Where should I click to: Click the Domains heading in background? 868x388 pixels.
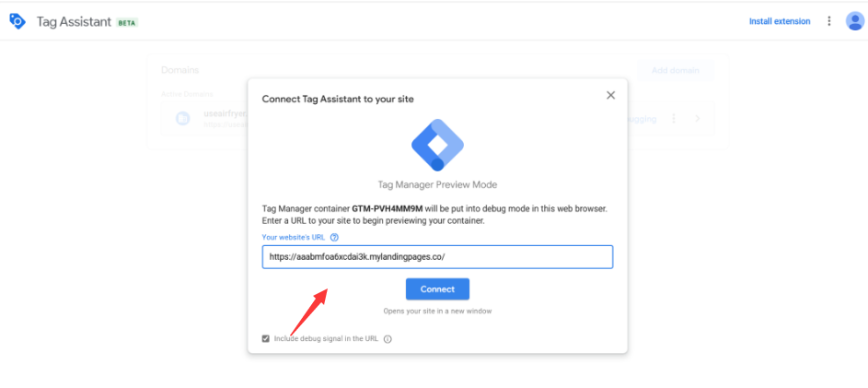(179, 70)
